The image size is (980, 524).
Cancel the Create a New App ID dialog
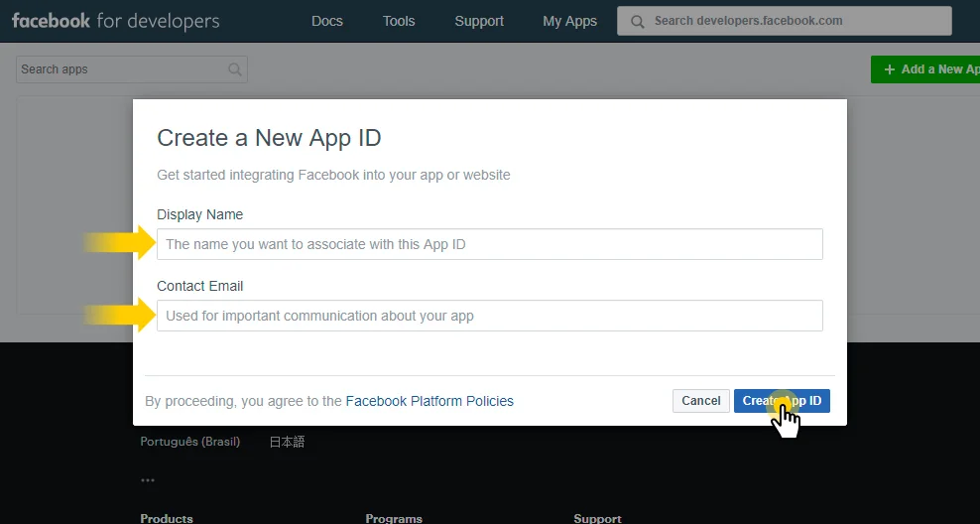pyautogui.click(x=700, y=401)
